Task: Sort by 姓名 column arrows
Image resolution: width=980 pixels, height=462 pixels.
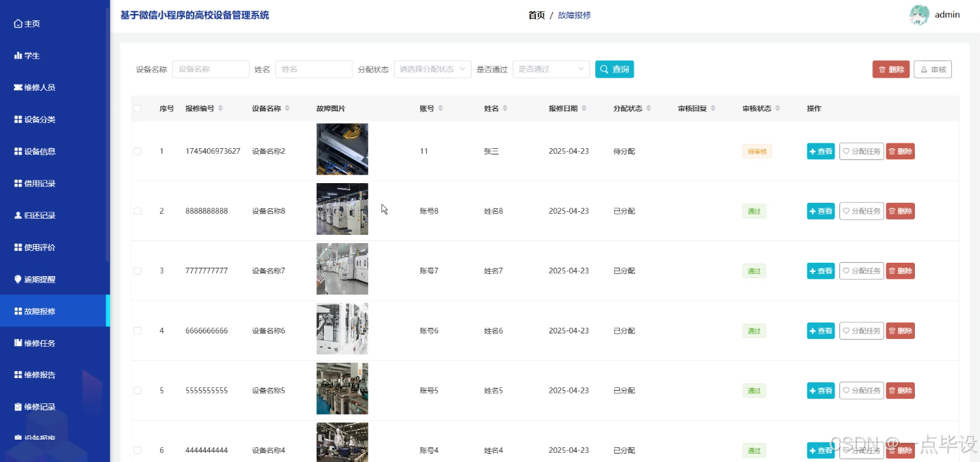Action: point(505,108)
